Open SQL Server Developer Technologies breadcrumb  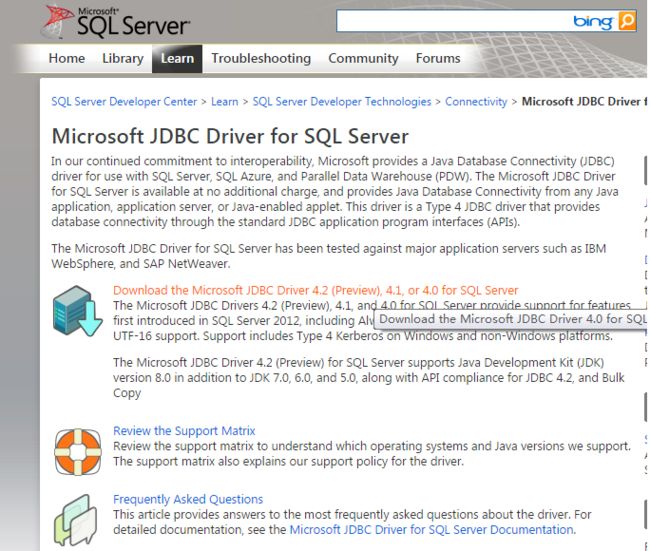point(342,102)
